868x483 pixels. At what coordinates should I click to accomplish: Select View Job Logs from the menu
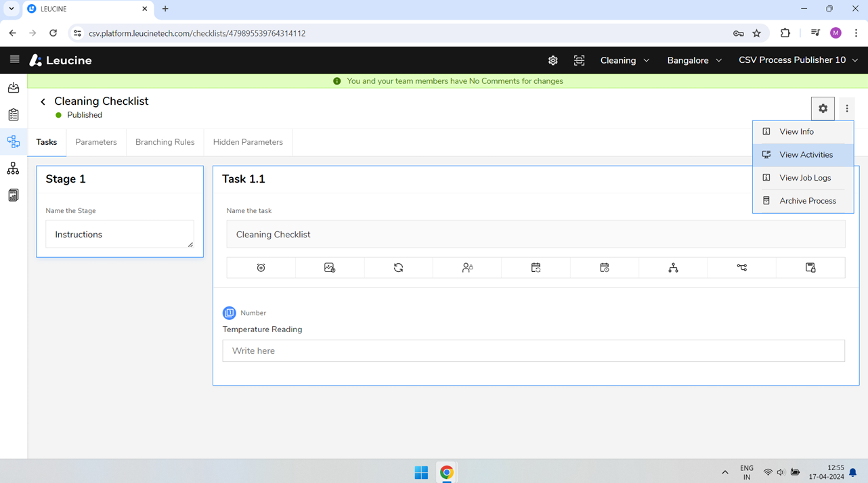pyautogui.click(x=806, y=177)
